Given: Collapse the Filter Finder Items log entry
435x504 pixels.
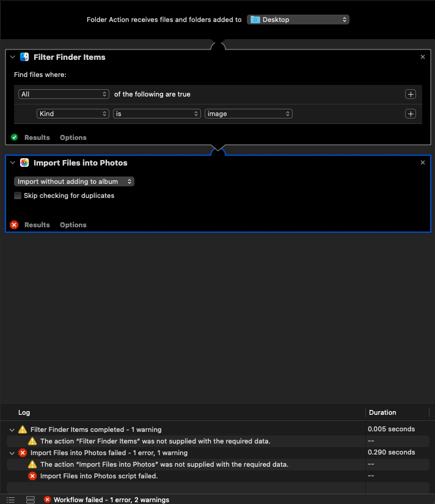Looking at the screenshot, I should pos(12,429).
